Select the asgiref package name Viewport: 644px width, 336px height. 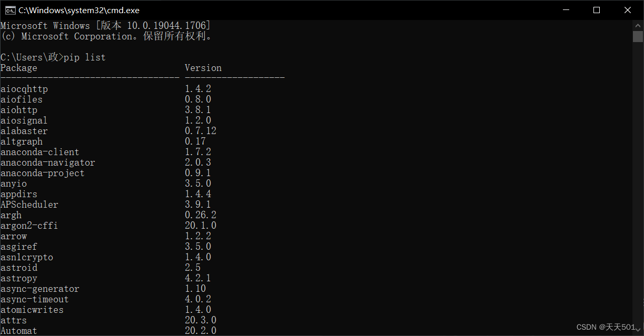coord(19,247)
